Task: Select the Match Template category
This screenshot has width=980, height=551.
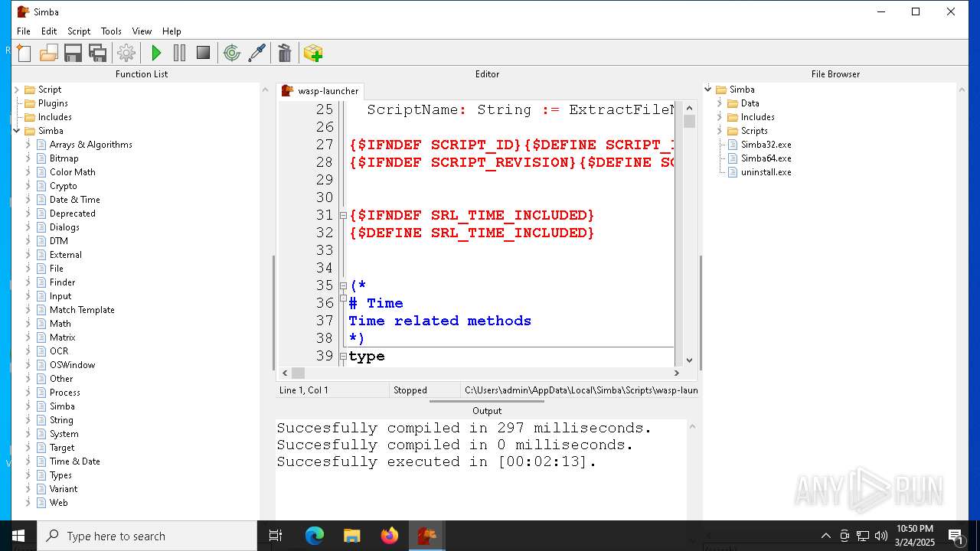Action: pos(82,310)
